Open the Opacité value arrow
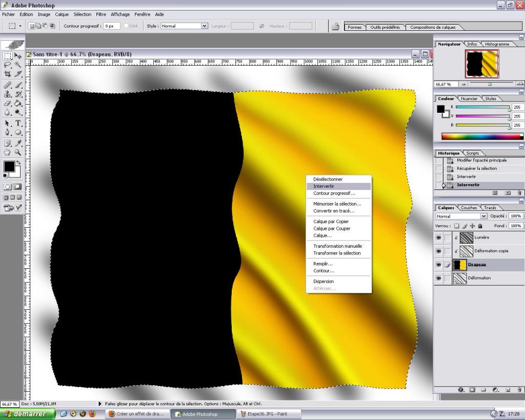The width and height of the screenshot is (525, 420). coord(524,216)
